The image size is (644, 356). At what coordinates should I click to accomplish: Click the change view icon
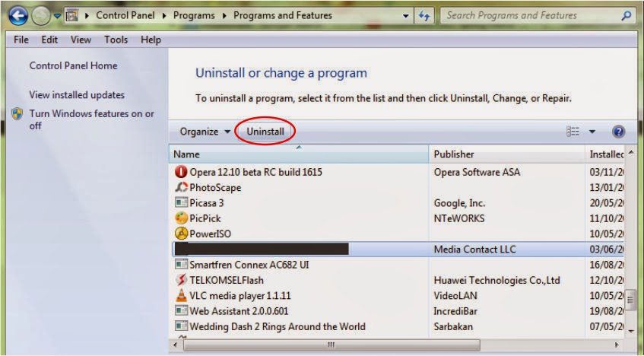573,132
